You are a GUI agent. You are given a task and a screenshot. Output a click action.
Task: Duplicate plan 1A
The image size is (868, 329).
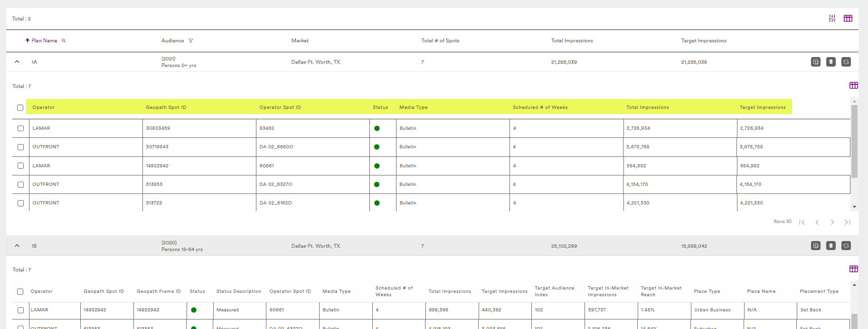pyautogui.click(x=815, y=62)
